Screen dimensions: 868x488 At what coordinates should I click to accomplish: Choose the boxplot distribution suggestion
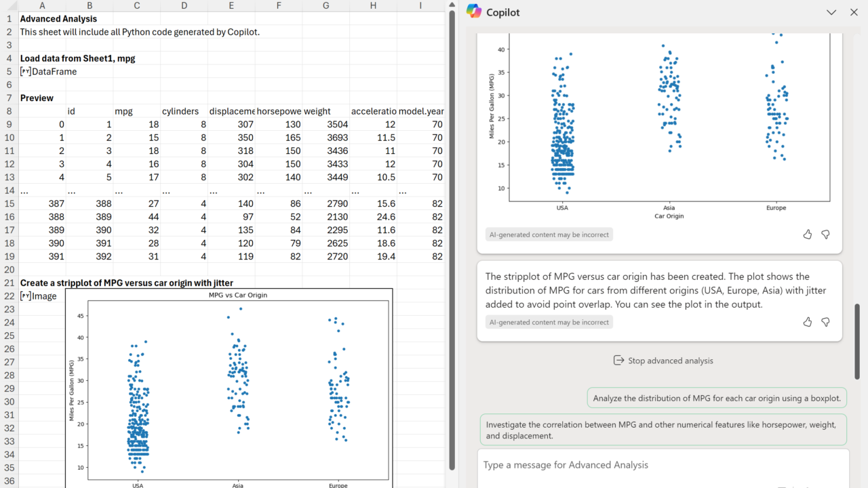717,399
